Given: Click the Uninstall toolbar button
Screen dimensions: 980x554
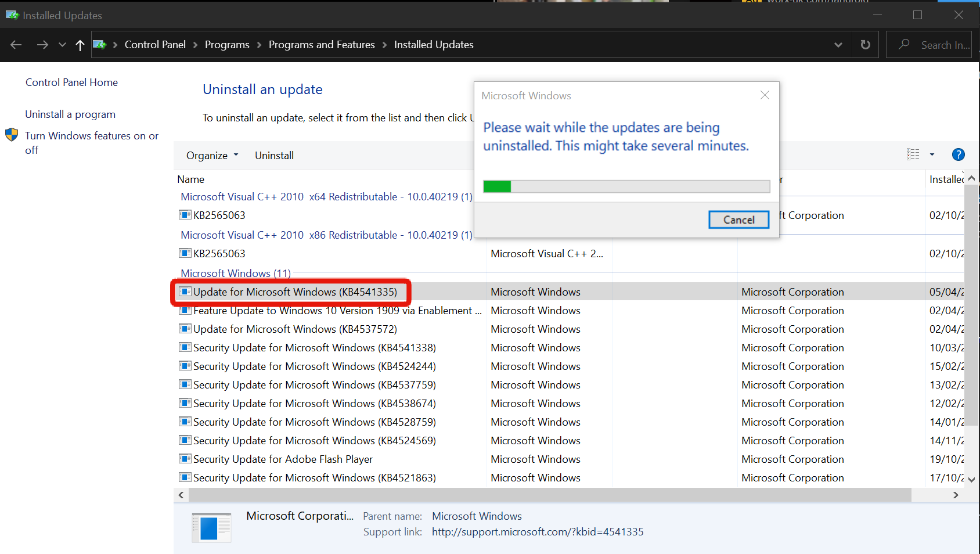Looking at the screenshot, I should [274, 156].
